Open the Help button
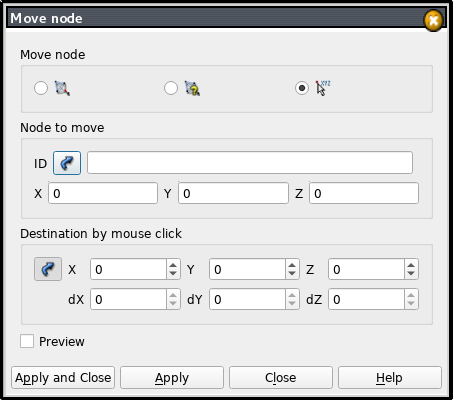Viewport: 453px width, 400px height. tap(390, 378)
